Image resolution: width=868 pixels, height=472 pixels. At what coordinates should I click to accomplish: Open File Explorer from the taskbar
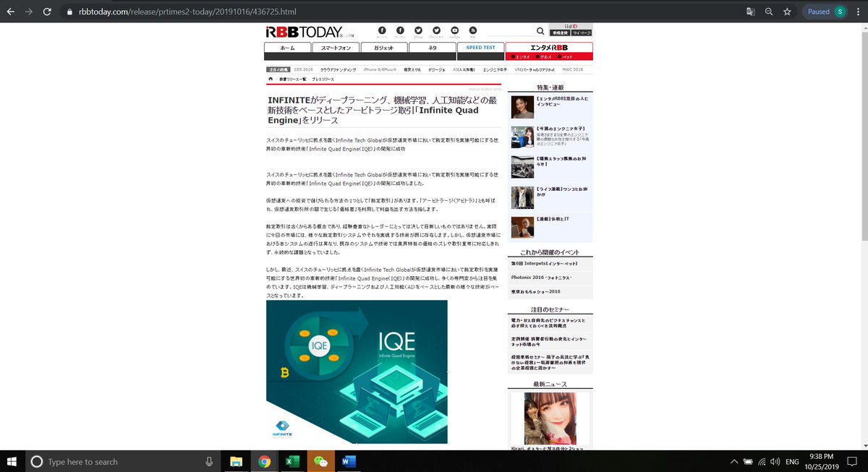[x=236, y=461]
